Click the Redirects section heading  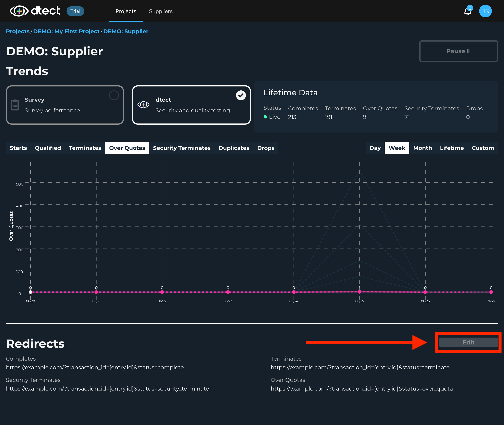click(35, 344)
